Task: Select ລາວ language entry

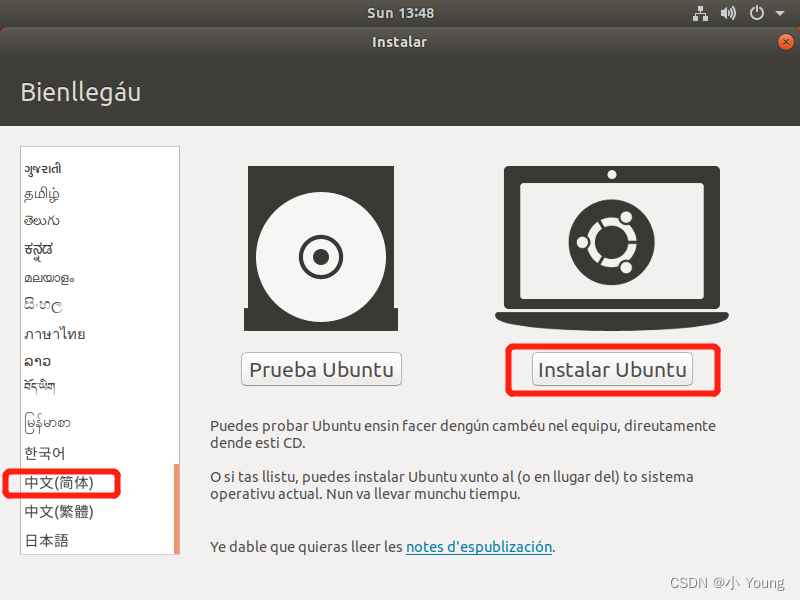Action: tap(37, 361)
